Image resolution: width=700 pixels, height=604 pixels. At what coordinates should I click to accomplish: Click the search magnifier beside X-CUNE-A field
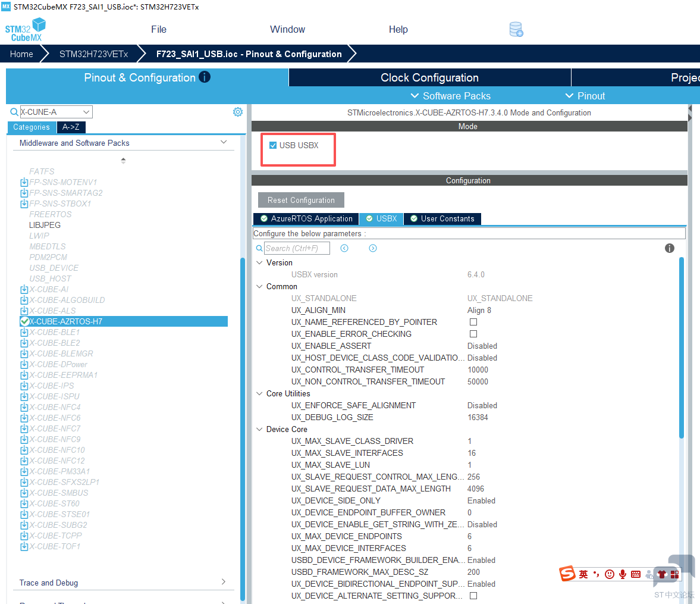pos(14,112)
